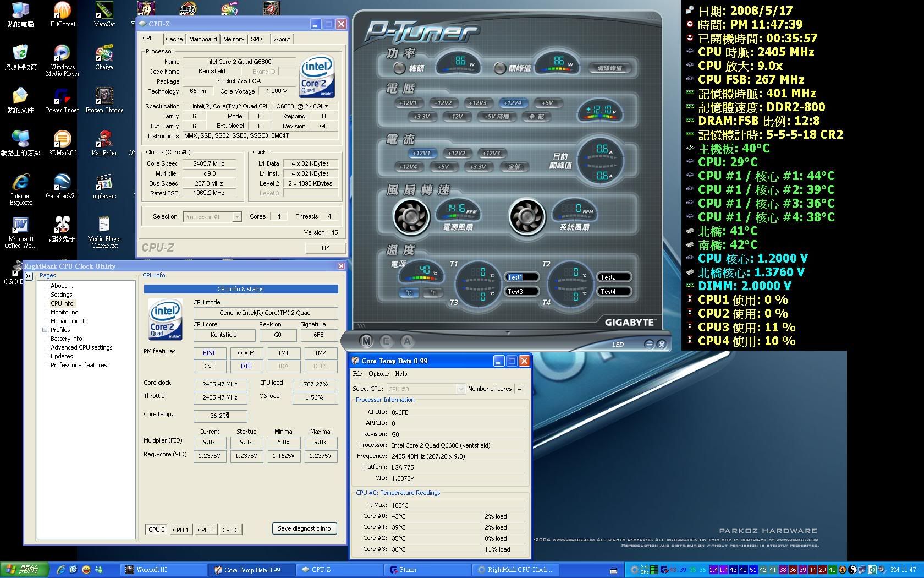The image size is (924, 578).
Task: Open the Options menu in Core Temp
Action: (378, 374)
